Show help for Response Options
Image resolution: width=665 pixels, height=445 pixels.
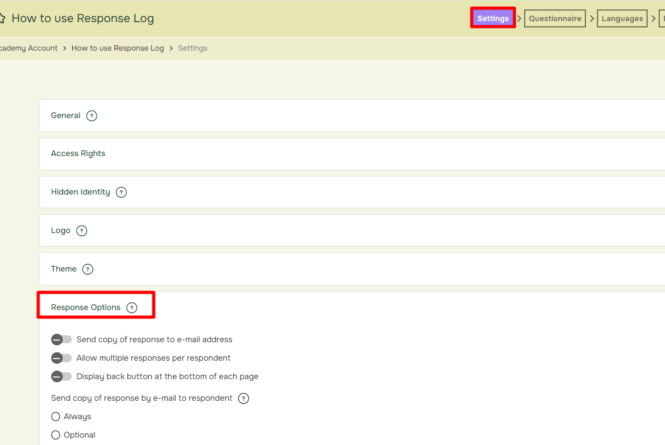(x=132, y=307)
